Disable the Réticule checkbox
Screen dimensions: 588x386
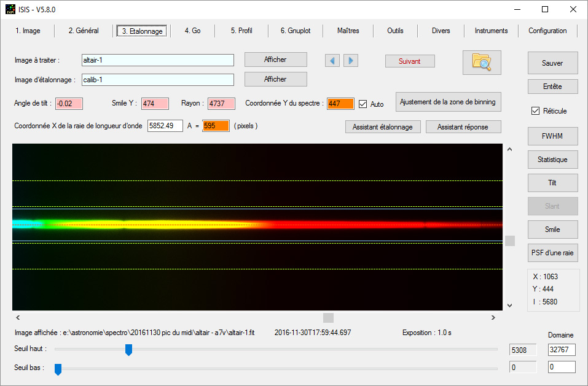point(536,111)
